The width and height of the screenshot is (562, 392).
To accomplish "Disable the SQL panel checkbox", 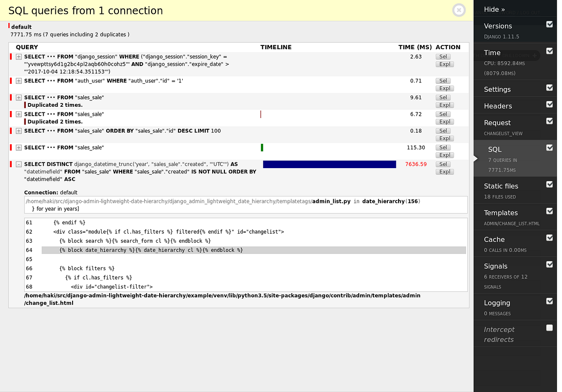I will coord(549,148).
